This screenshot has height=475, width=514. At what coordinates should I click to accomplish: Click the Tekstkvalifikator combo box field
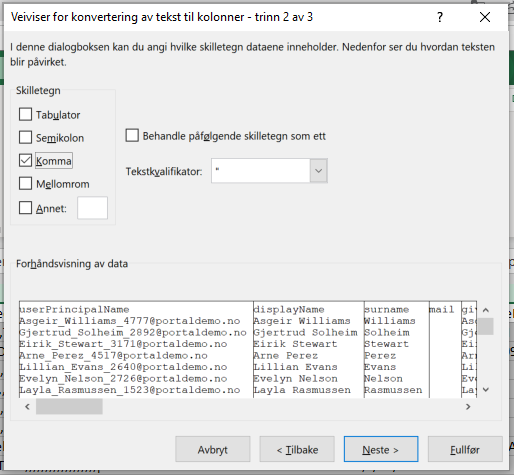coord(269,171)
